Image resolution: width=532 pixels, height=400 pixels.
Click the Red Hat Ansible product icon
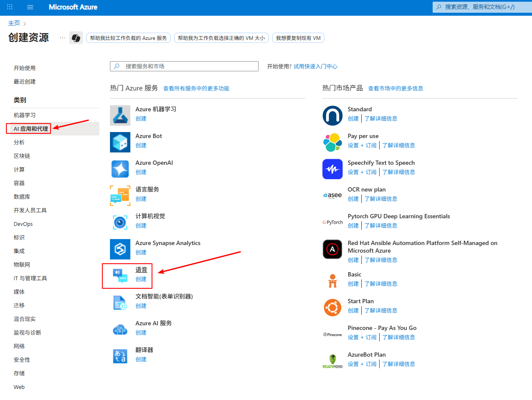332,249
